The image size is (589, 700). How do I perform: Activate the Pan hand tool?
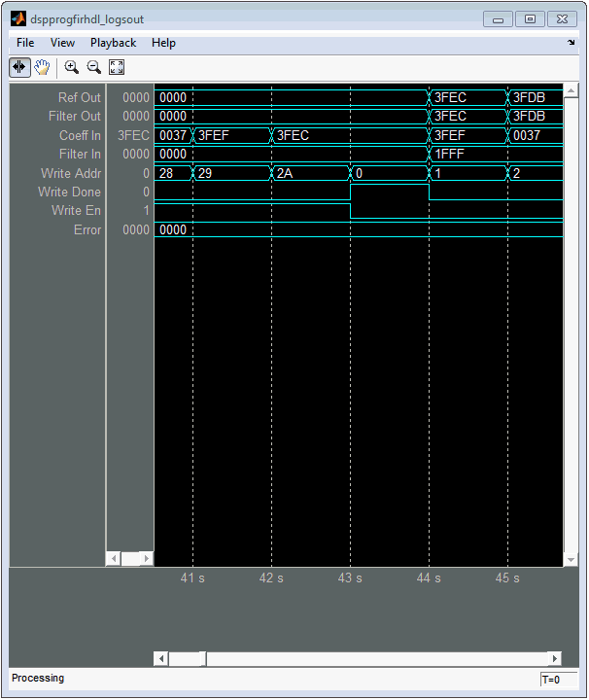[43, 67]
